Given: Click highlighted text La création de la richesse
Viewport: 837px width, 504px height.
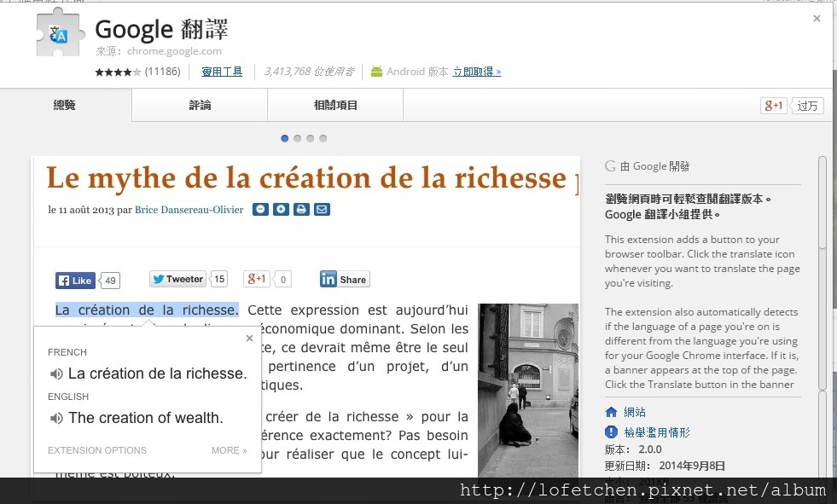Looking at the screenshot, I should click(x=147, y=310).
